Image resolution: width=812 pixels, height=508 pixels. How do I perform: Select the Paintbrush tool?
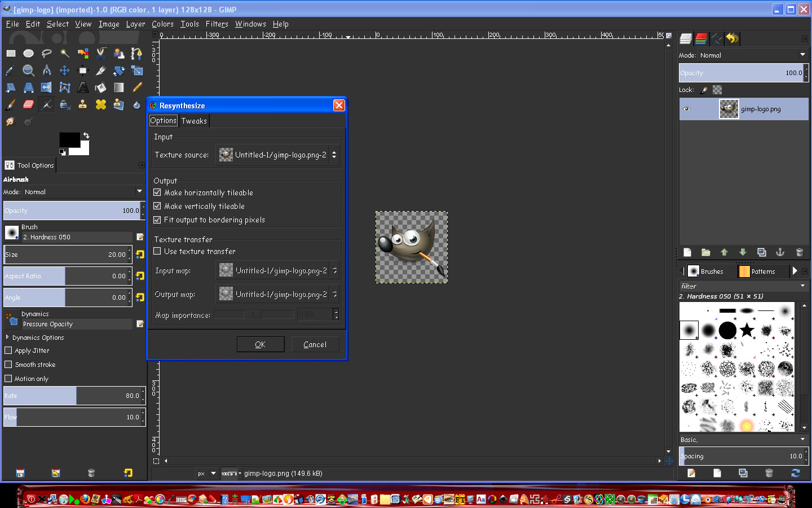(11, 104)
